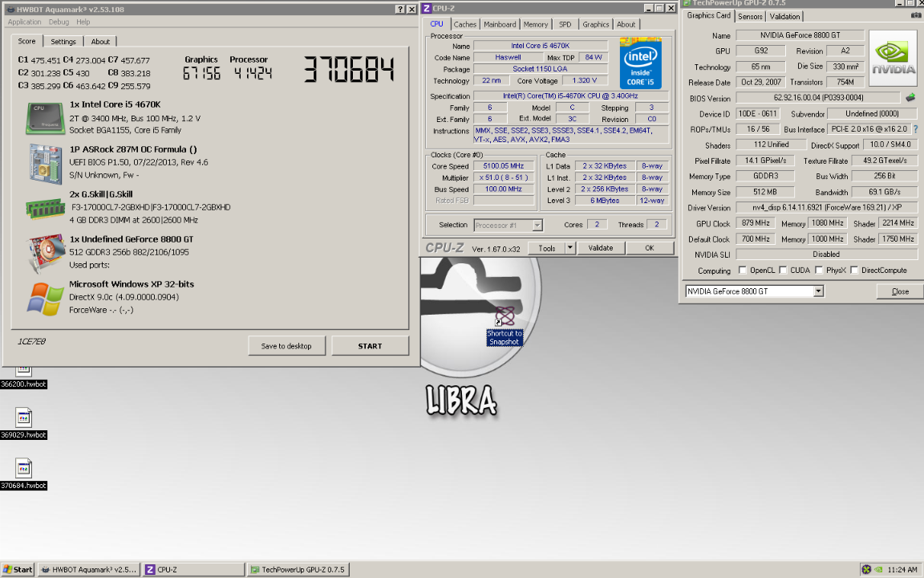Screen dimensions: 924x578
Task: Switch to the Sensors tab in GPU-Z
Action: point(750,17)
